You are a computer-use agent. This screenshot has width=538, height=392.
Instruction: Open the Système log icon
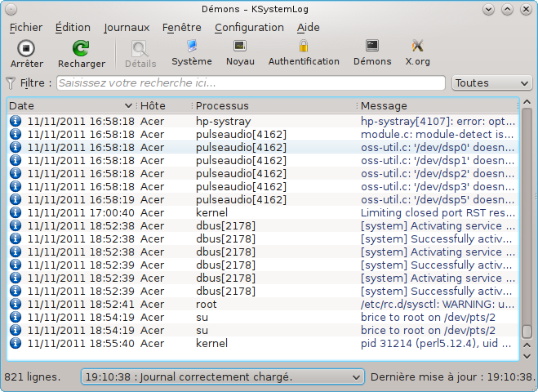pos(192,46)
